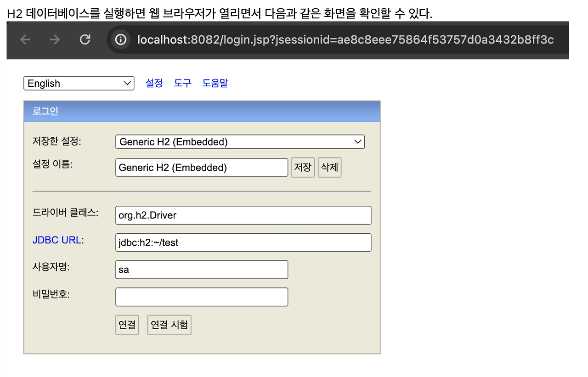This screenshot has height=377, width=588.
Task: Expand the 저장한 설정 dropdown
Action: pos(240,142)
